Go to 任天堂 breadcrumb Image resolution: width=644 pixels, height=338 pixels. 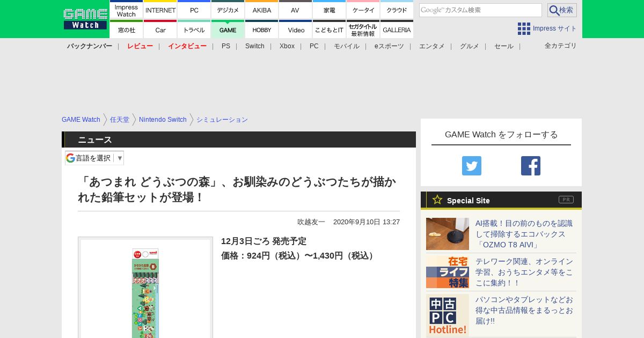[x=120, y=120]
